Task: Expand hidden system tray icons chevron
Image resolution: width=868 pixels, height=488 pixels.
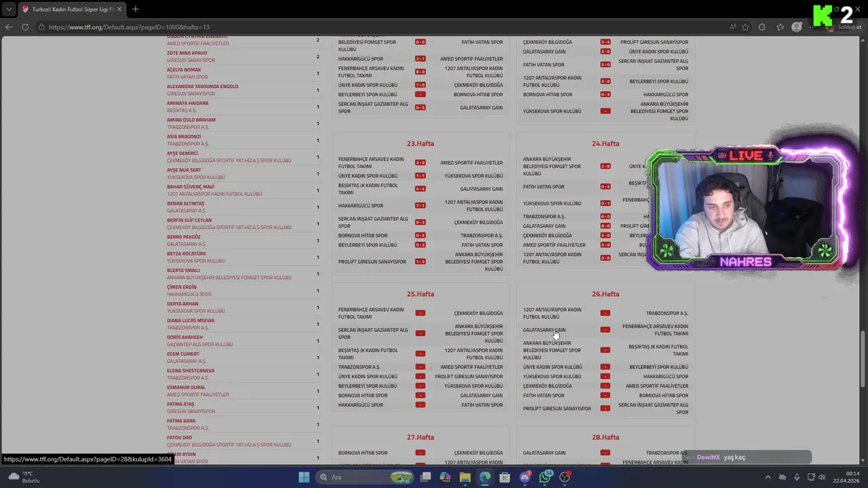Action: pyautogui.click(x=768, y=477)
